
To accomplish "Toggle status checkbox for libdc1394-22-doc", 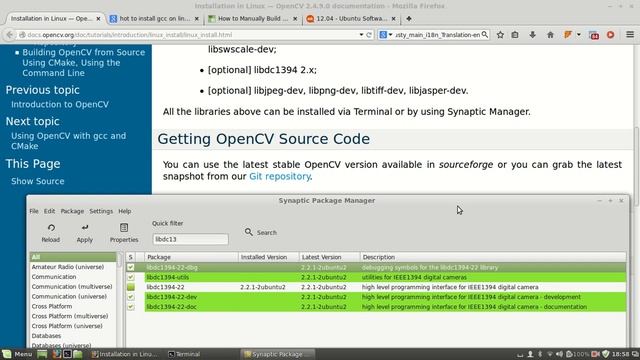I will coord(131,307).
